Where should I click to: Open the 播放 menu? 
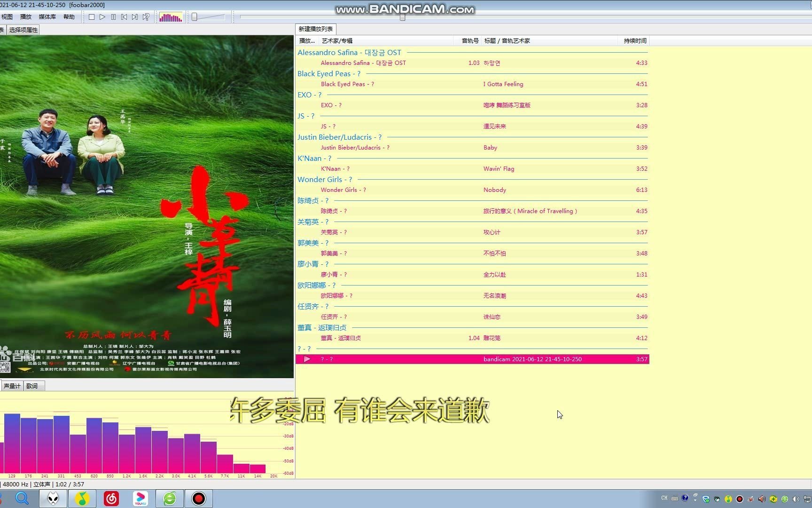click(26, 17)
